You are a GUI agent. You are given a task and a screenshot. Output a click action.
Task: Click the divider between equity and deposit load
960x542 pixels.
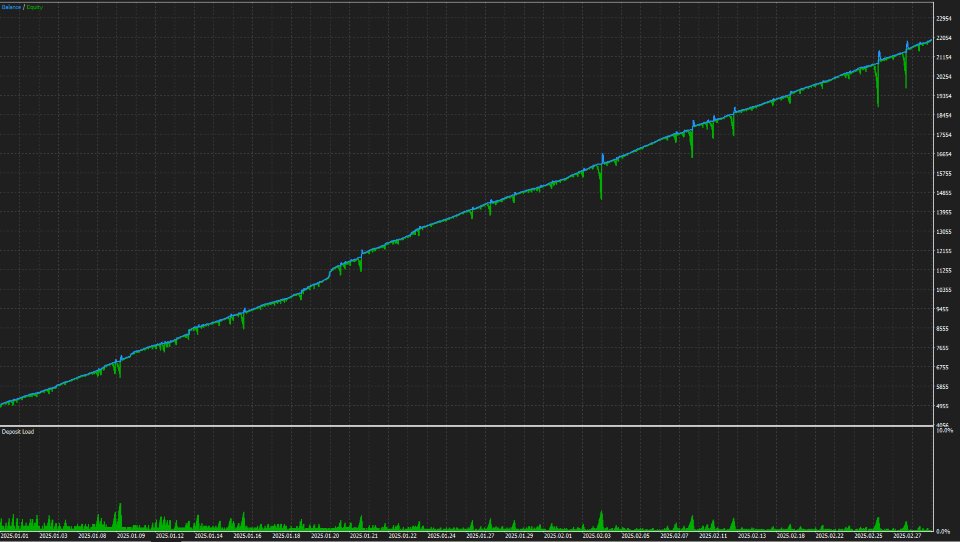[x=467, y=426]
